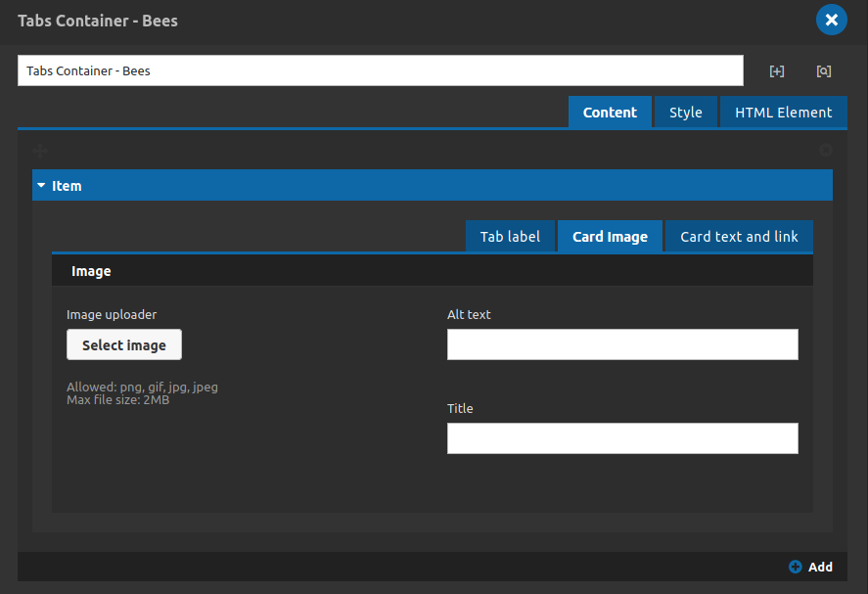Click the Tabs Container - Bees name field
This screenshot has height=594, width=868.
pos(381,70)
